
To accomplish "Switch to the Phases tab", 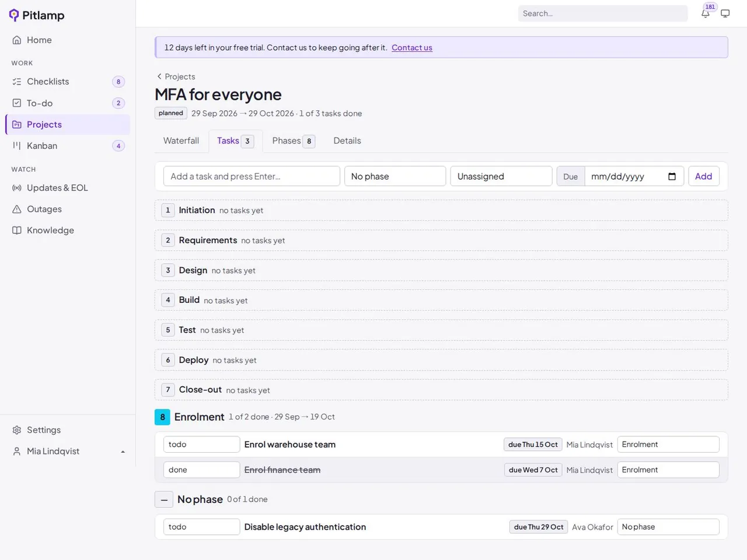I will [294, 141].
